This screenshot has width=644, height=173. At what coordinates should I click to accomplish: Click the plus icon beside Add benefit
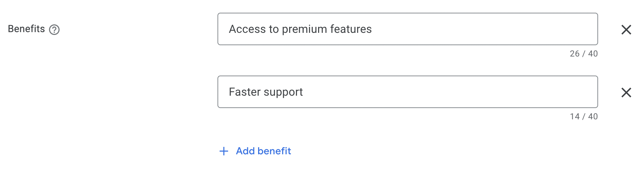click(x=224, y=151)
